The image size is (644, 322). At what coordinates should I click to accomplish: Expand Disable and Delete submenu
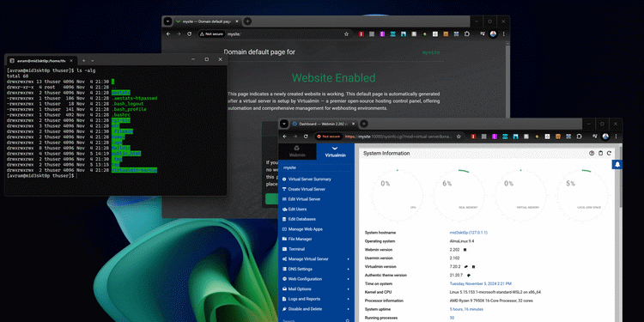pos(316,309)
